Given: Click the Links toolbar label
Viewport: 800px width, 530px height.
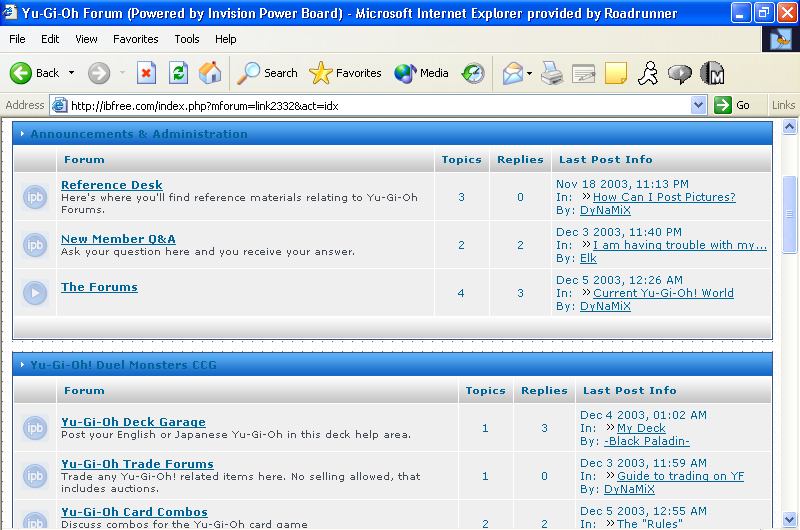Looking at the screenshot, I should [783, 105].
